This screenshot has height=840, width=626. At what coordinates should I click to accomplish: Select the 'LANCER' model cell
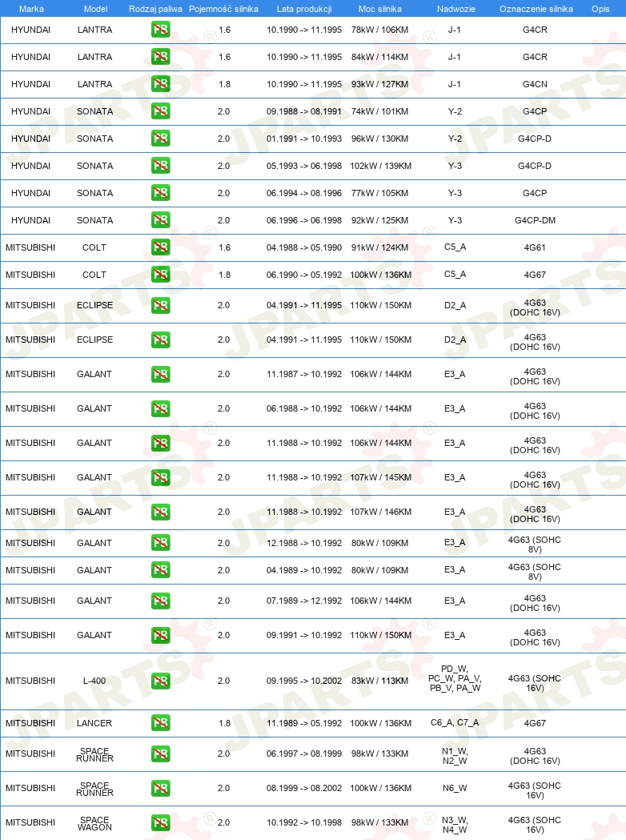94,723
